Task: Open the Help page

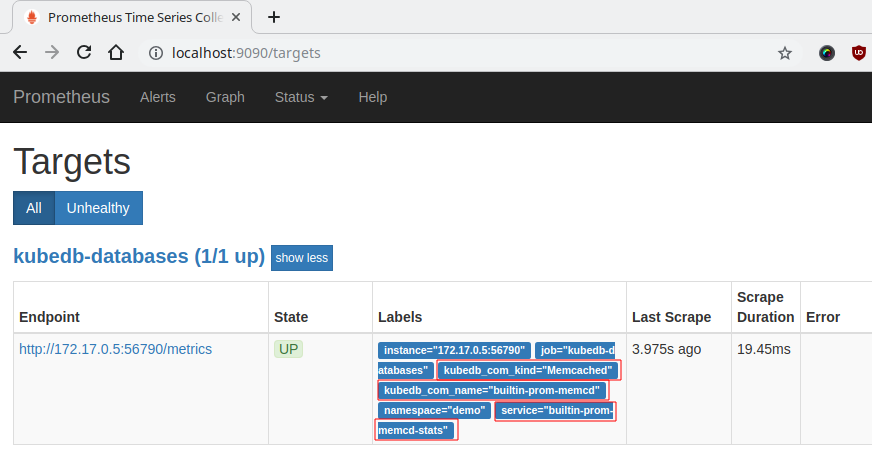Action: 372,97
